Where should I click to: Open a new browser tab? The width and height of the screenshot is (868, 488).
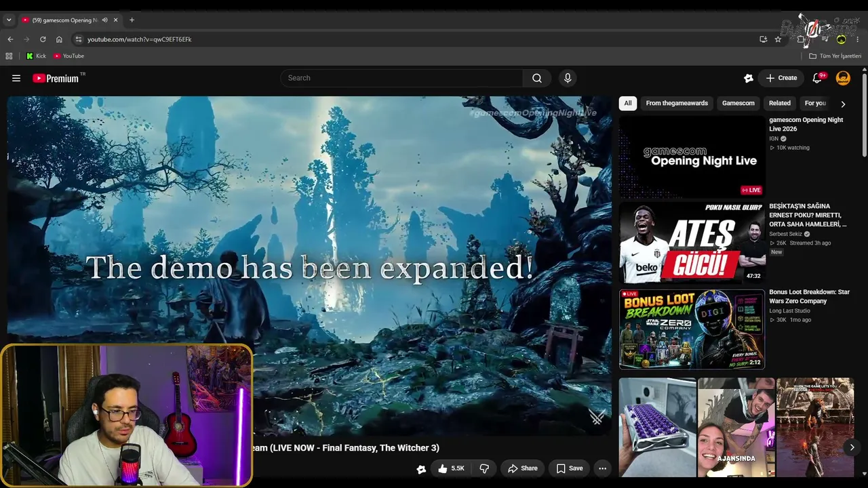click(132, 20)
